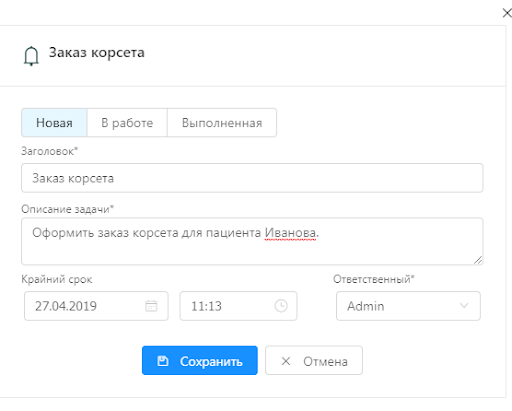512x411 pixels.
Task: Click the bell icon beside the dialog title
Action: click(31, 56)
